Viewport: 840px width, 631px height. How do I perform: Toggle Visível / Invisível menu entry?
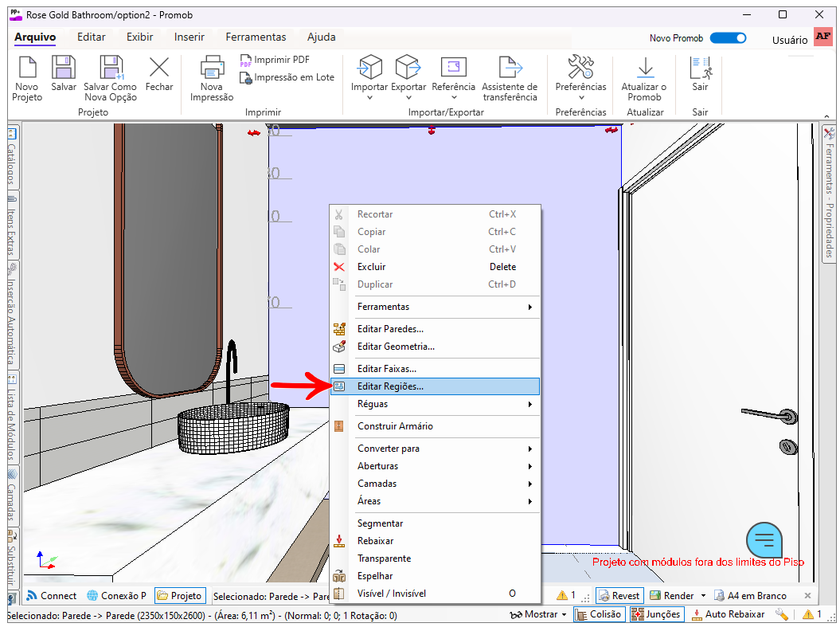pyautogui.click(x=435, y=594)
